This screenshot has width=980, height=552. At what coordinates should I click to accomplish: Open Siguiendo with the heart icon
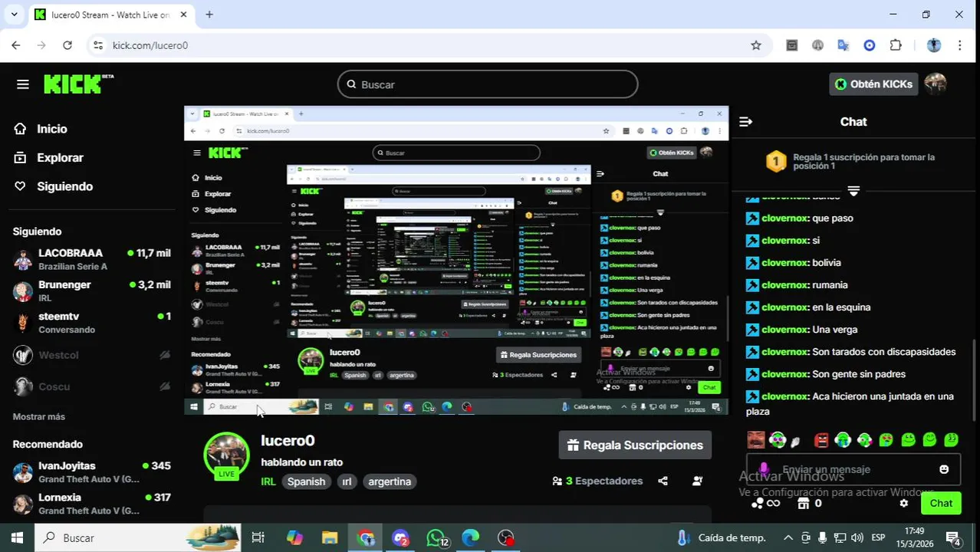pyautogui.click(x=64, y=186)
